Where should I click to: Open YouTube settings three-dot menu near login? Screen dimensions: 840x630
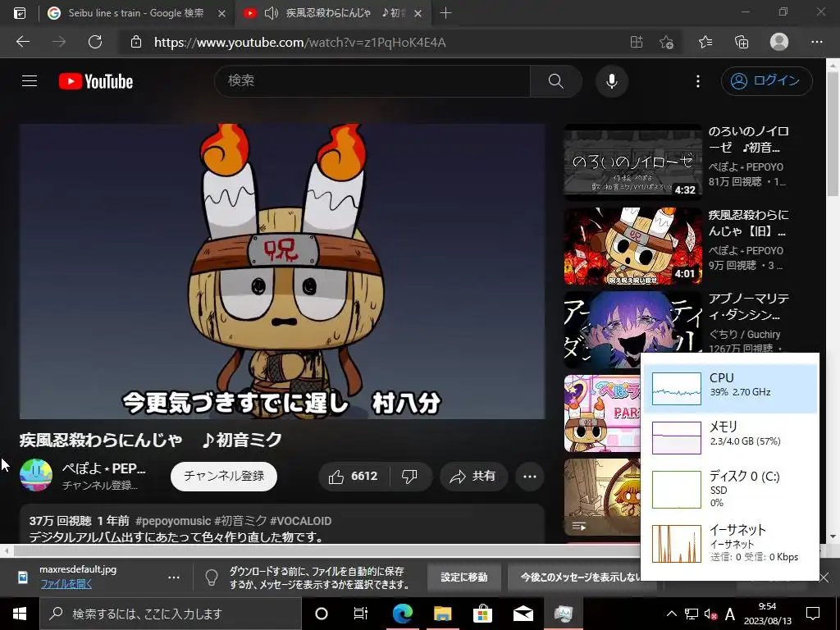coord(697,81)
